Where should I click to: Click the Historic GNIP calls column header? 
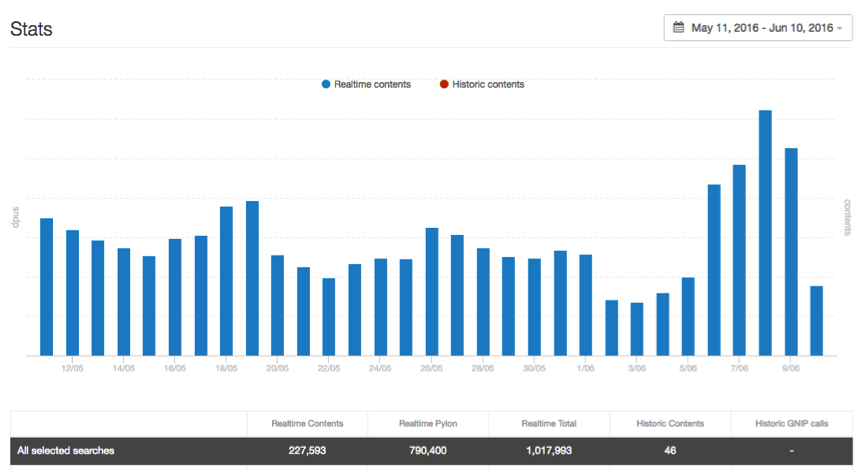point(791,424)
